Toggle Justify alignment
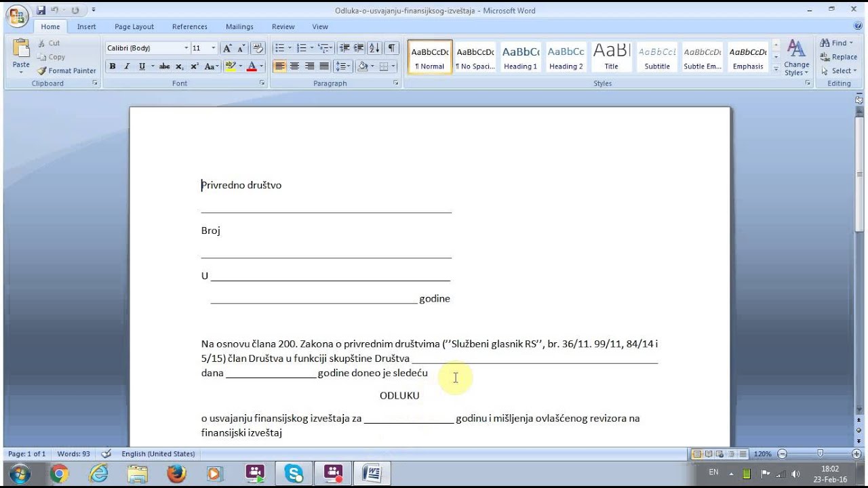868x488 pixels. (324, 66)
